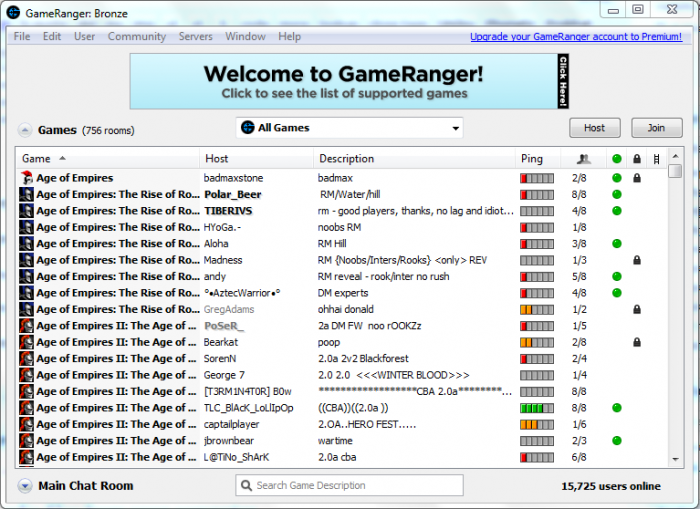Open the File menu
The image size is (700, 509).
[x=22, y=36]
